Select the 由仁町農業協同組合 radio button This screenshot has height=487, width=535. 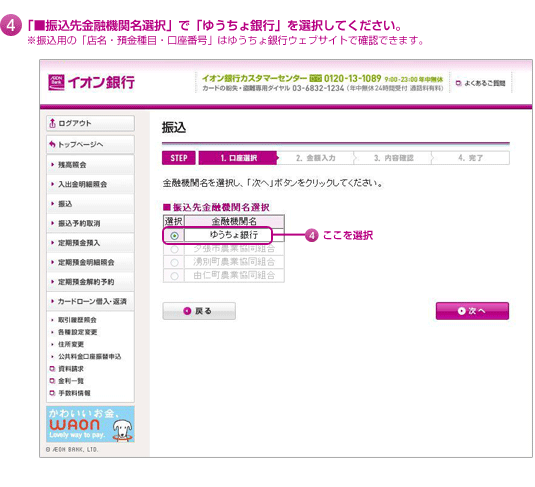pyautogui.click(x=174, y=276)
